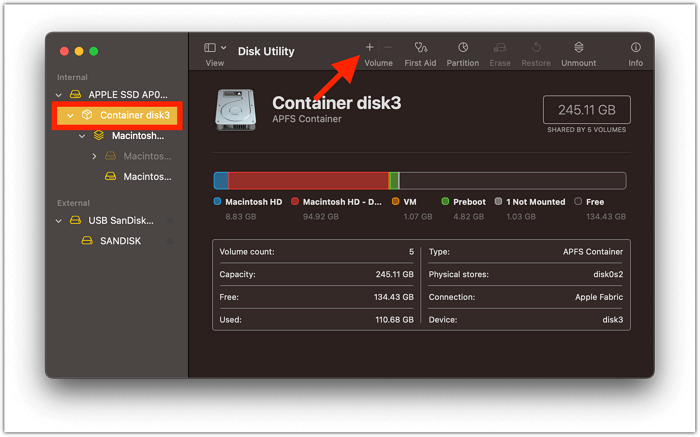Click the VM legend entry
700x437 pixels.
click(x=404, y=202)
